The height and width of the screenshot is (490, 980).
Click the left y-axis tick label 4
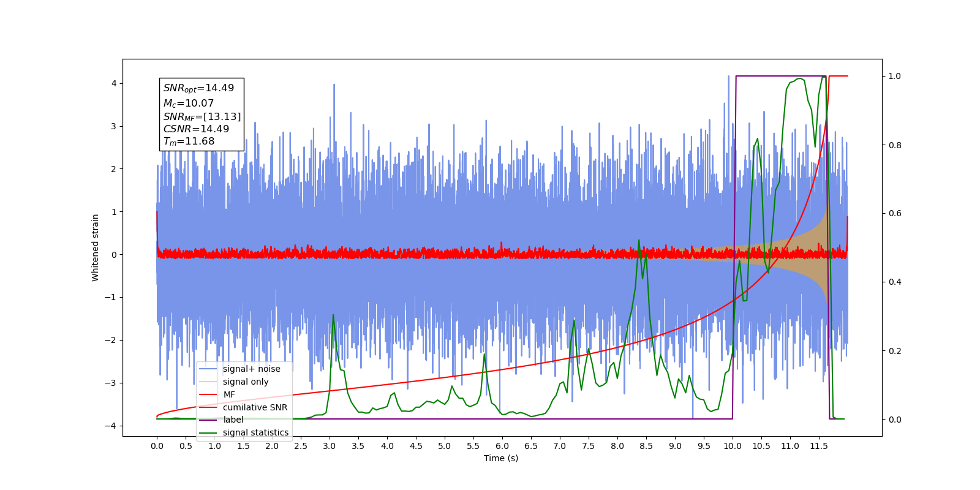pos(114,83)
